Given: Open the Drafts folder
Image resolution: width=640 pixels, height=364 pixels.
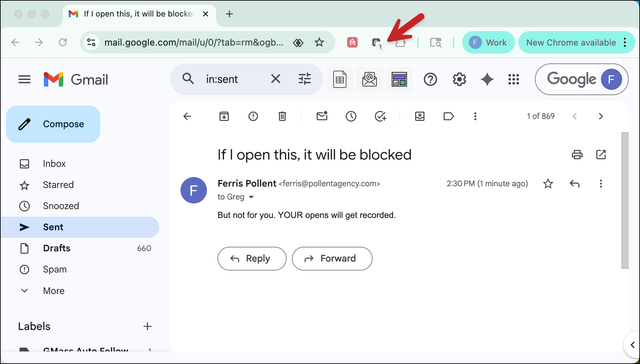Looking at the screenshot, I should [x=57, y=248].
